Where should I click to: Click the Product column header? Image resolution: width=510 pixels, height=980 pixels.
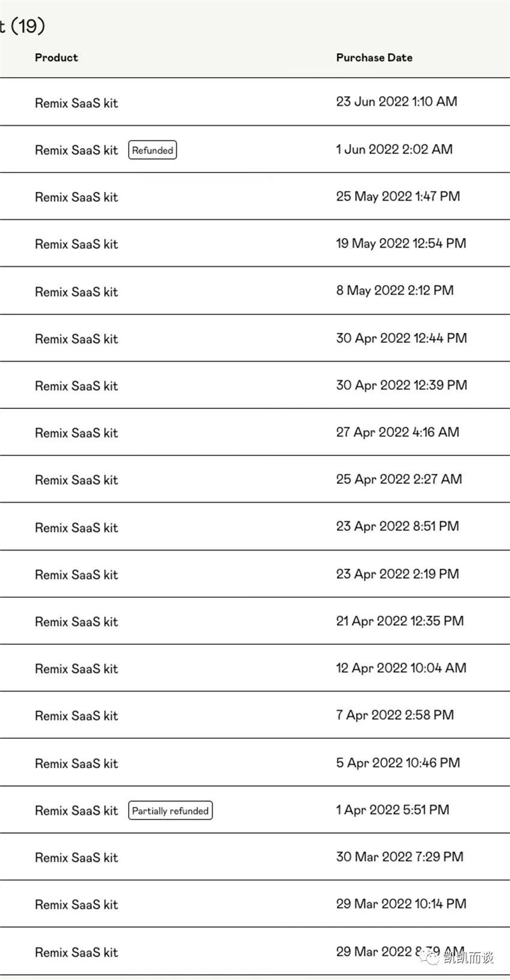pyautogui.click(x=56, y=57)
